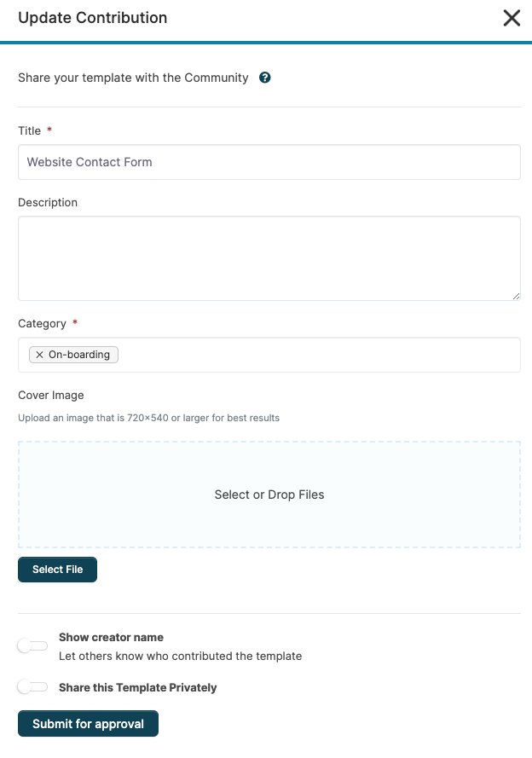
Task: Enable Share this Template Privately switch
Action: [33, 686]
